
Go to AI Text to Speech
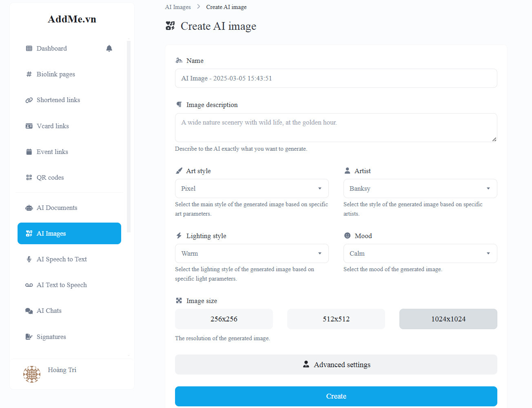click(x=62, y=285)
